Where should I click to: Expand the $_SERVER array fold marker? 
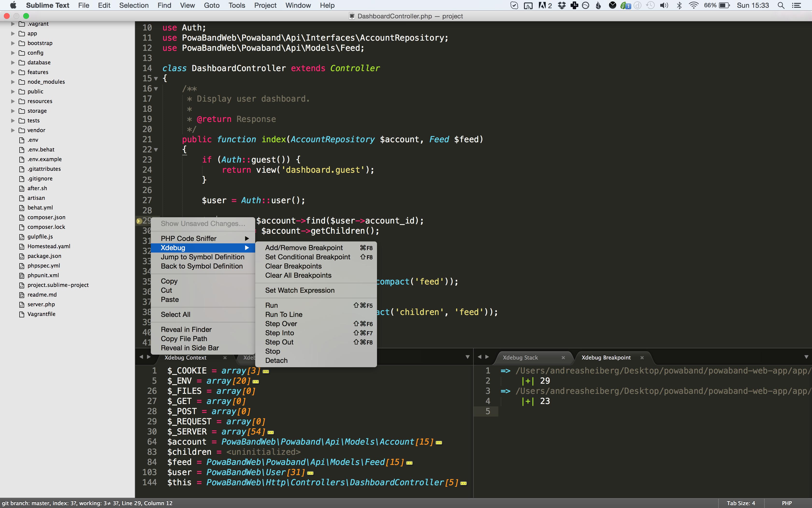click(x=271, y=433)
